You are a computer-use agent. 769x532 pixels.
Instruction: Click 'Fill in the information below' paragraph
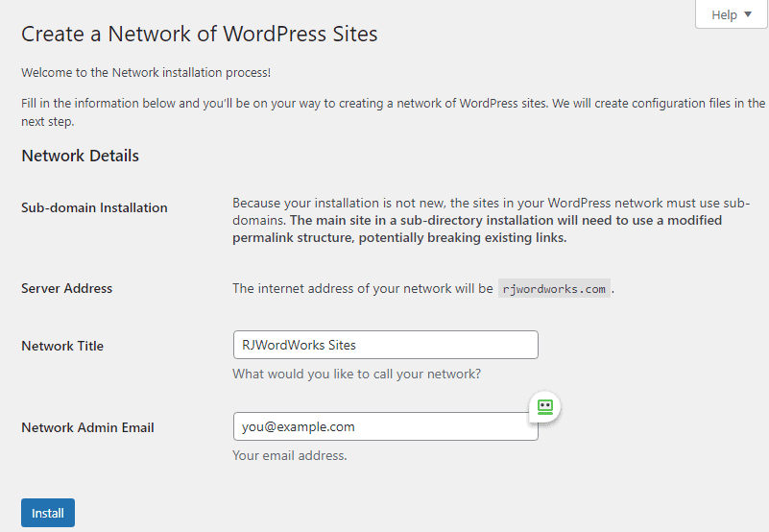[x=393, y=112]
